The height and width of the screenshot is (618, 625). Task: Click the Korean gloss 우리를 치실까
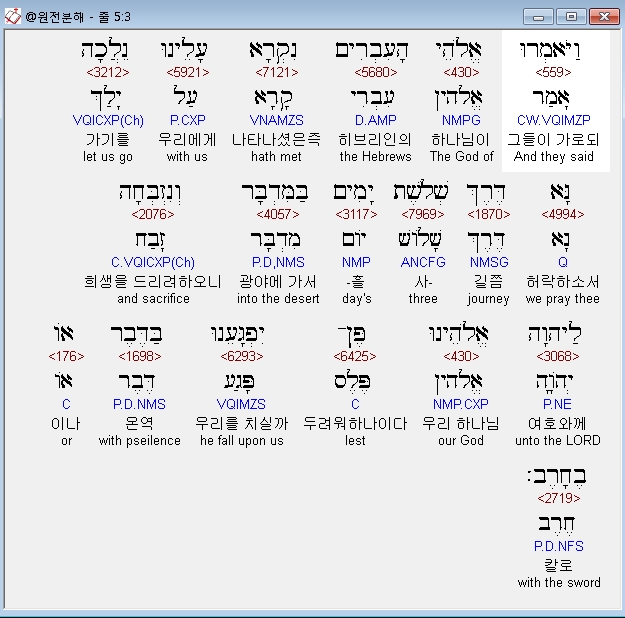242,423
